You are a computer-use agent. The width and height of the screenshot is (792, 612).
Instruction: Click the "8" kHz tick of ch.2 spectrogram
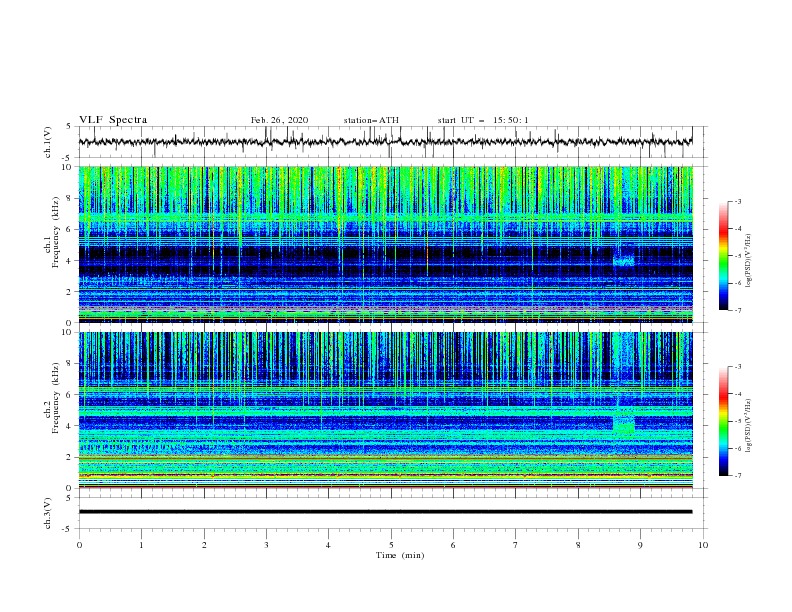[70, 364]
